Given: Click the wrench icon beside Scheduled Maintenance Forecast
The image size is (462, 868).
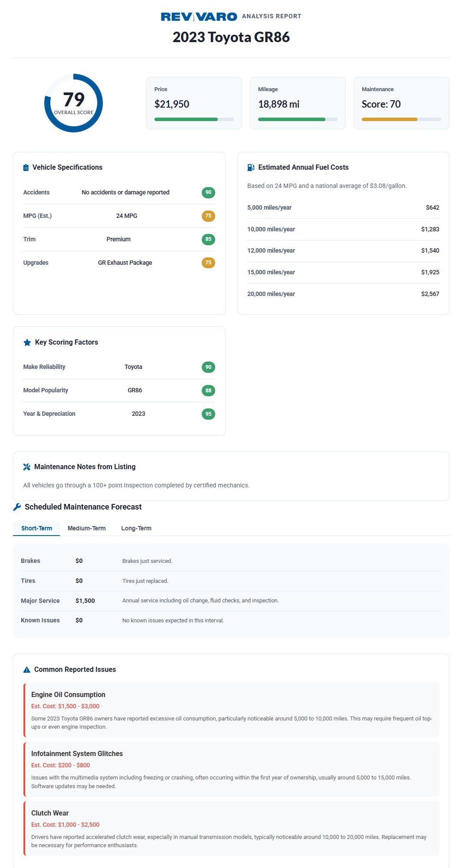Looking at the screenshot, I should point(17,507).
